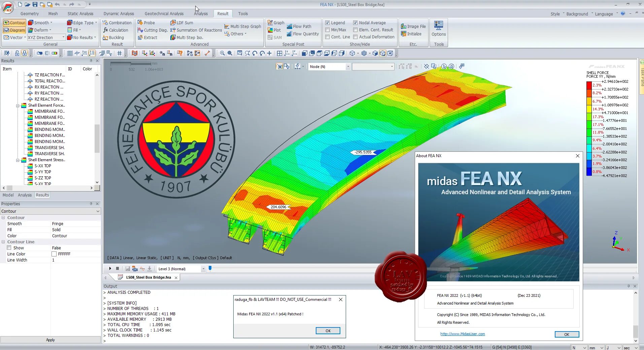Screen dimensions: 644x350
Task: Close the About FEA NX dialog
Action: point(578,156)
